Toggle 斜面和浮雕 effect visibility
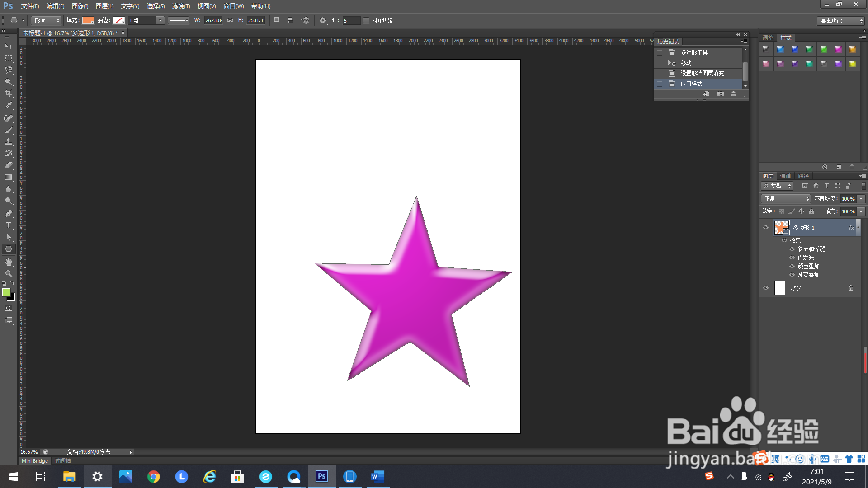Screen dimensions: 868x488 pyautogui.click(x=792, y=249)
